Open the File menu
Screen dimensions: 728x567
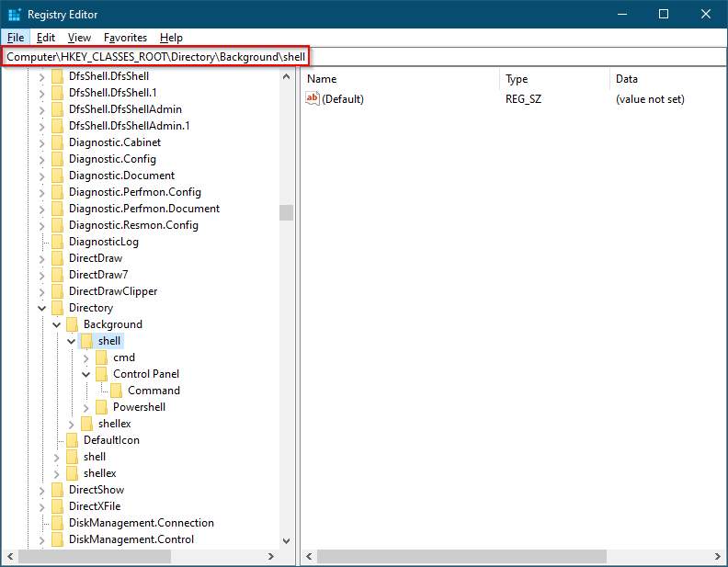16,38
